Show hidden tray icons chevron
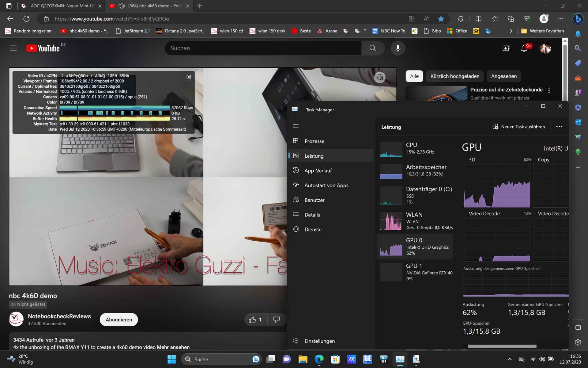 [x=510, y=359]
